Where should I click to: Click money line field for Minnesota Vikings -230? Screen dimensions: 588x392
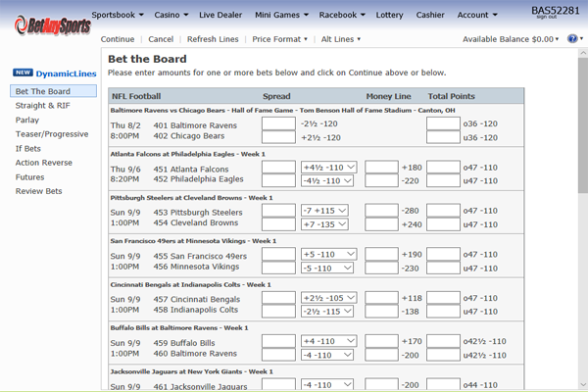point(381,269)
